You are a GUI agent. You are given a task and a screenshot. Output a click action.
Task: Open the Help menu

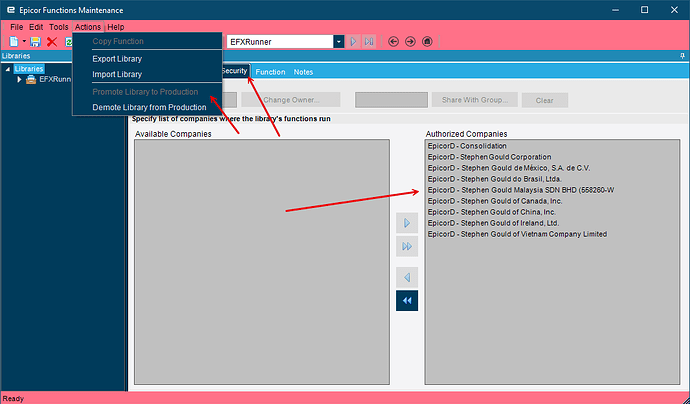coord(116,27)
